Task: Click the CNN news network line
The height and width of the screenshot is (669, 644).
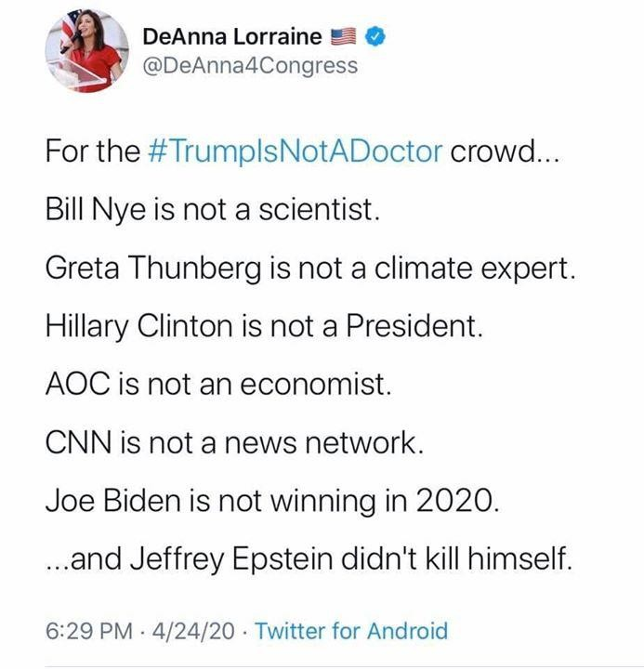Action: coord(234,444)
